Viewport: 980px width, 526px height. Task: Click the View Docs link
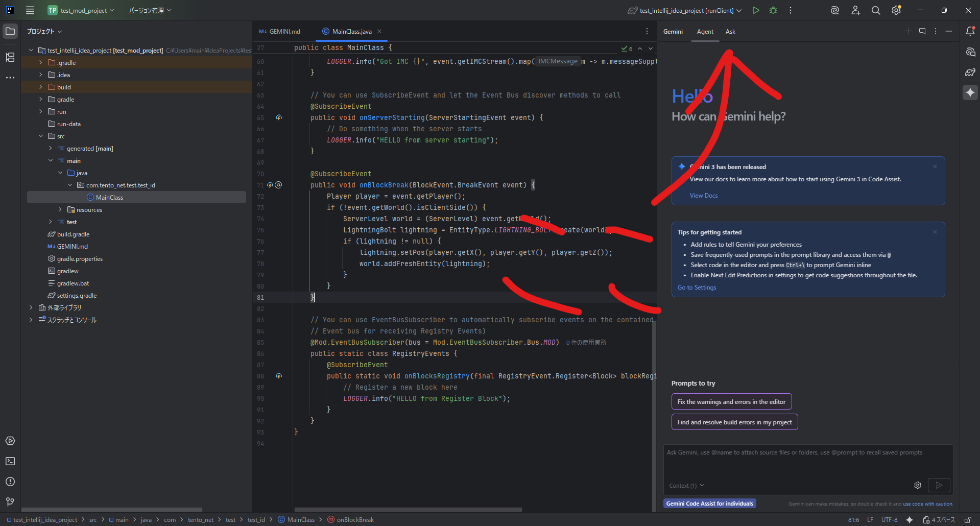coord(703,196)
